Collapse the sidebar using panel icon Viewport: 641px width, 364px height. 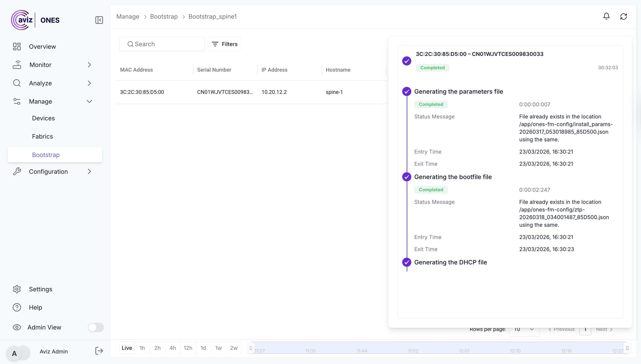(99, 20)
